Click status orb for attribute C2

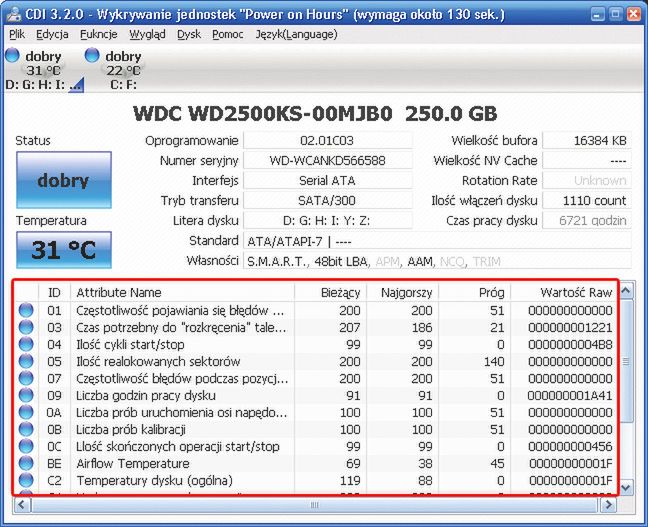tap(26, 480)
